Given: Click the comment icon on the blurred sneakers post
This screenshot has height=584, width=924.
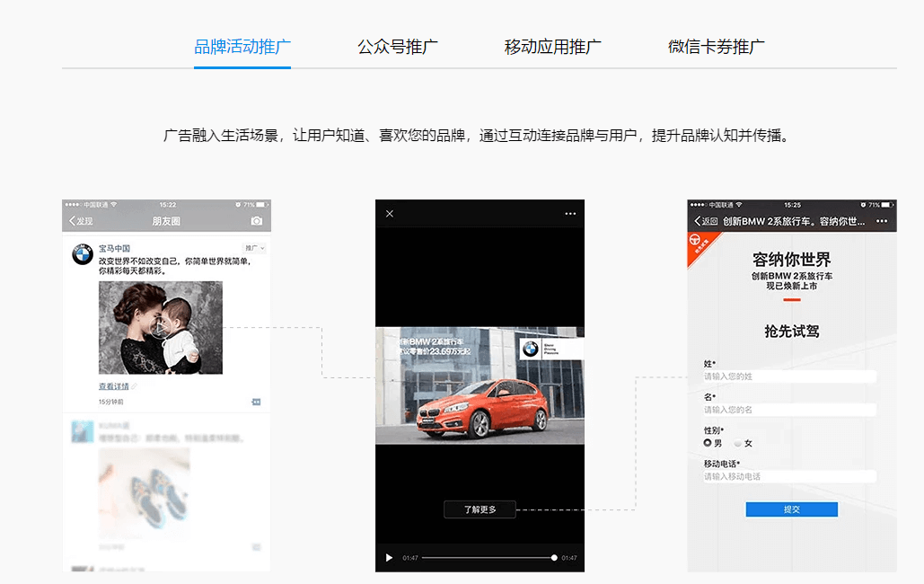Looking at the screenshot, I should point(256,547).
